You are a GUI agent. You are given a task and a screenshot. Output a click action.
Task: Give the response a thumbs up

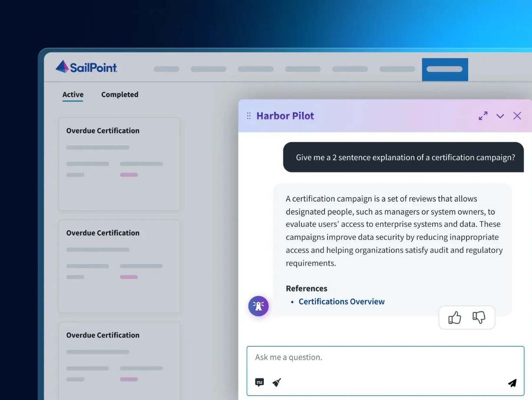coord(455,318)
